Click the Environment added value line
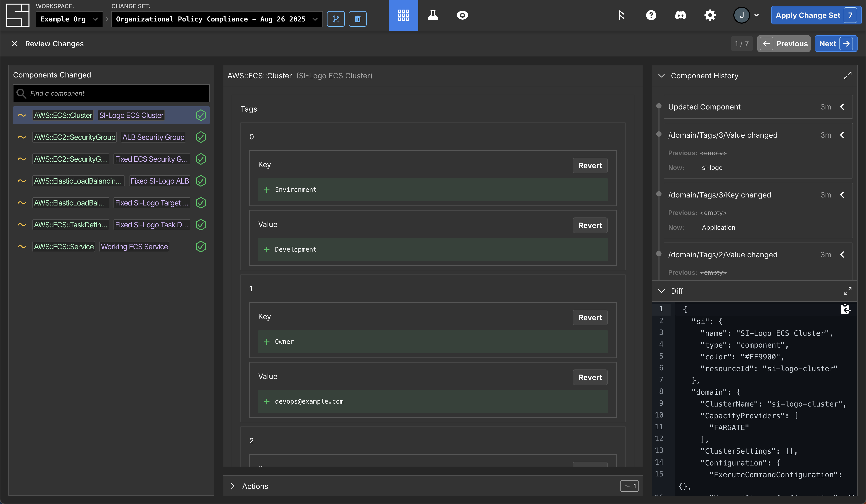The height and width of the screenshot is (504, 866). pos(433,190)
